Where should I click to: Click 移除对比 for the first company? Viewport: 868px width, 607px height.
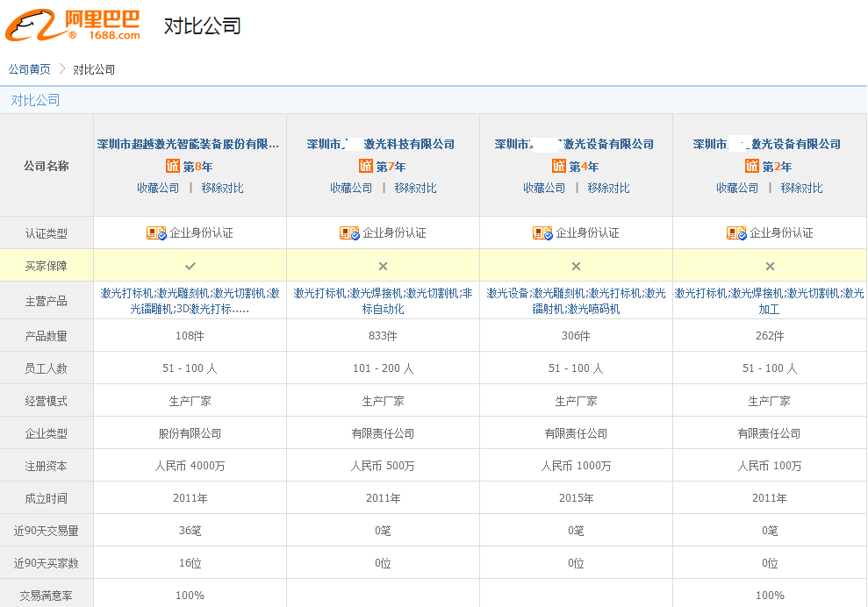[x=221, y=187]
